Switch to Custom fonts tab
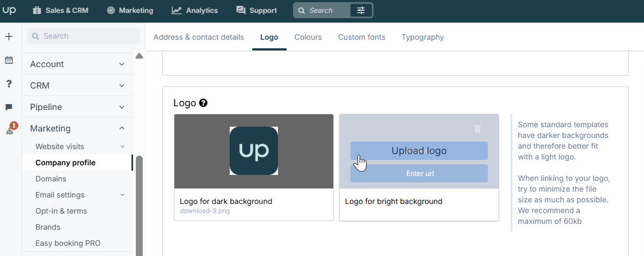This screenshot has height=256, width=644. click(362, 37)
